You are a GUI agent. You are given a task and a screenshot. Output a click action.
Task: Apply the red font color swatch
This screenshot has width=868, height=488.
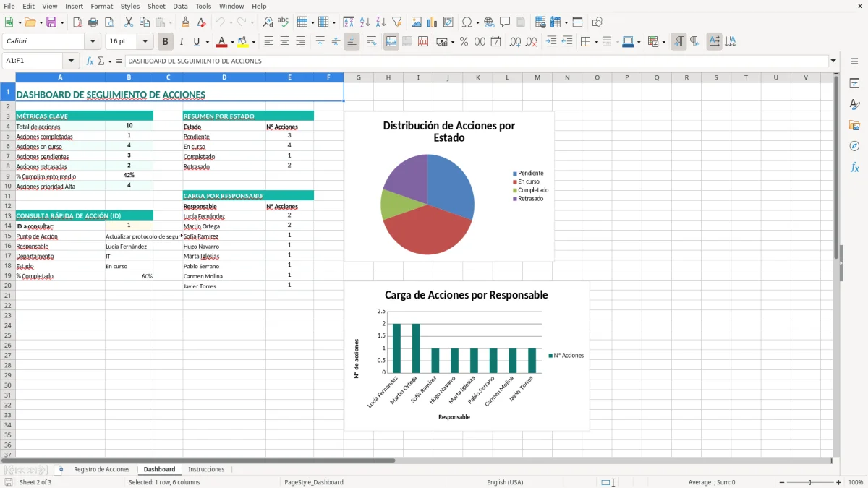pos(222,42)
